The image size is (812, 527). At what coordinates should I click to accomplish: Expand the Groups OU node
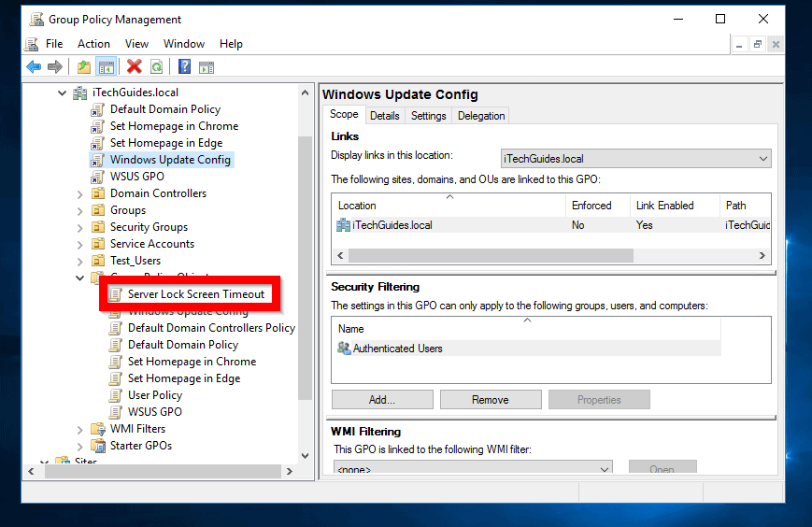(x=79, y=211)
